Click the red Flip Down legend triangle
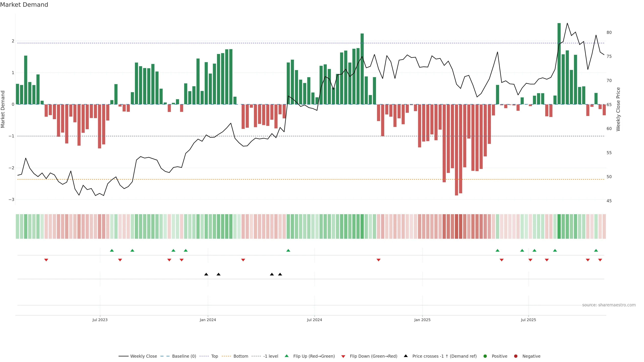644x362 pixels. [x=343, y=356]
